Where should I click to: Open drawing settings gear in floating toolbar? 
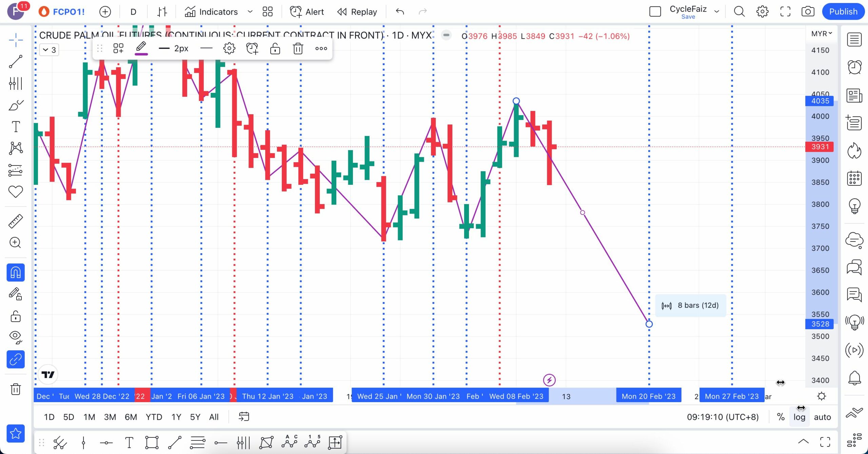(229, 48)
